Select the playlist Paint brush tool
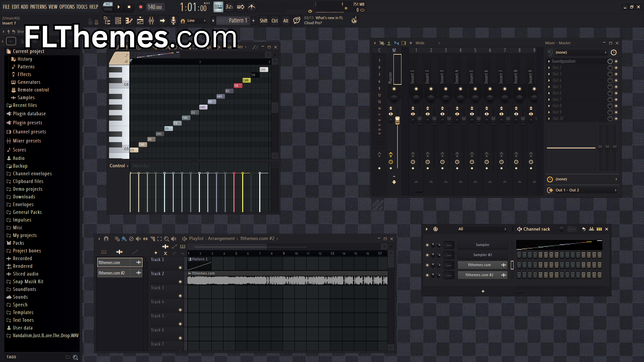Screen dimensions: 644x362 click(124, 239)
